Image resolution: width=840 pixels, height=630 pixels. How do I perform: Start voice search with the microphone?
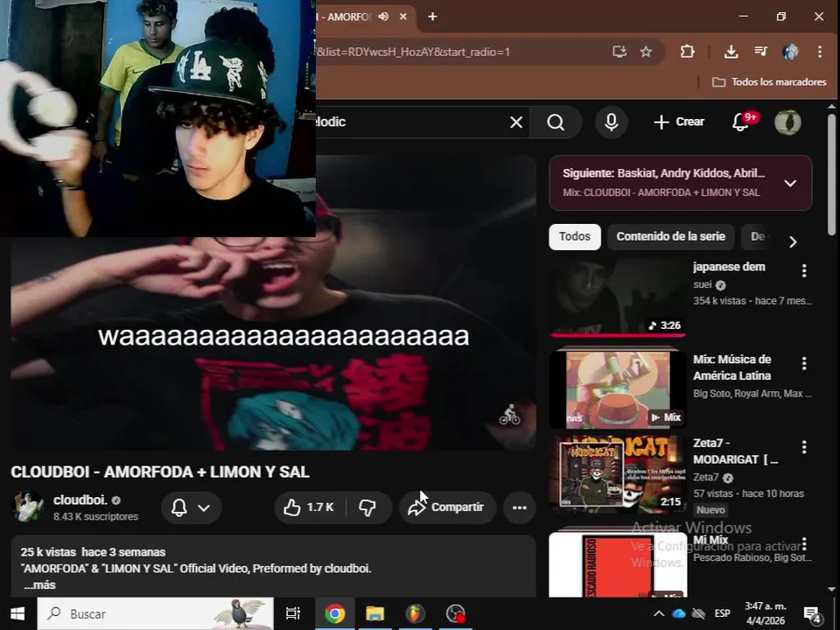point(612,122)
